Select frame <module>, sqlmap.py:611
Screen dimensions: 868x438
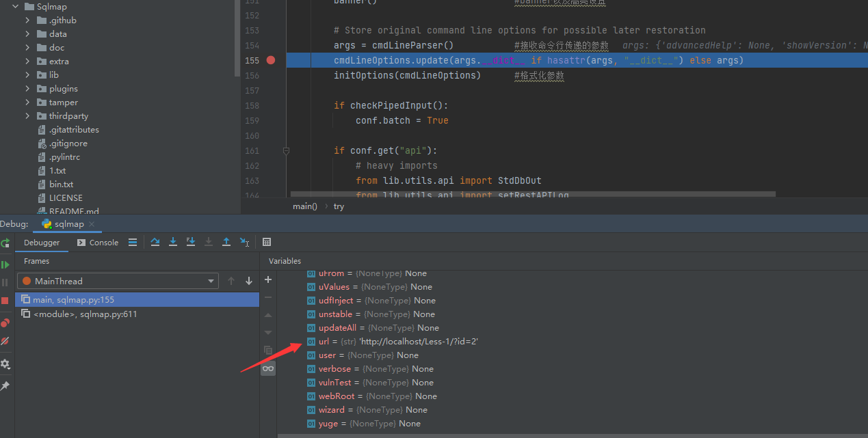click(137, 314)
